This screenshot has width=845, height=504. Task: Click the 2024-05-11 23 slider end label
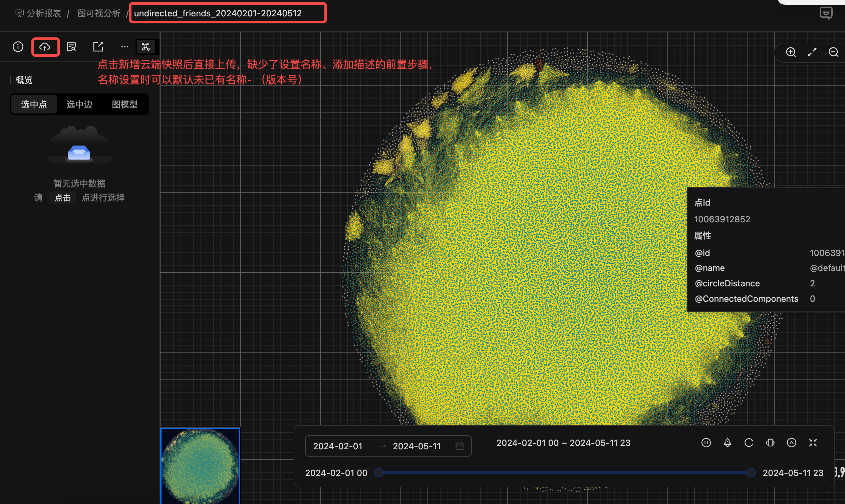(x=793, y=473)
